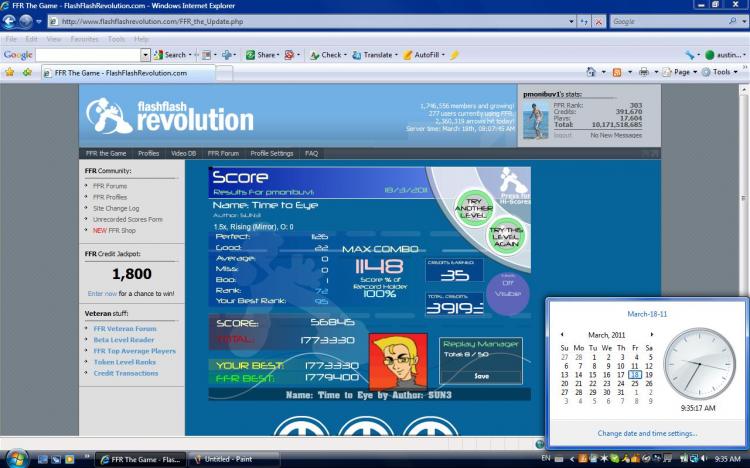Click the Translate toolbar button
This screenshot has height=468, width=750.
click(x=375, y=55)
